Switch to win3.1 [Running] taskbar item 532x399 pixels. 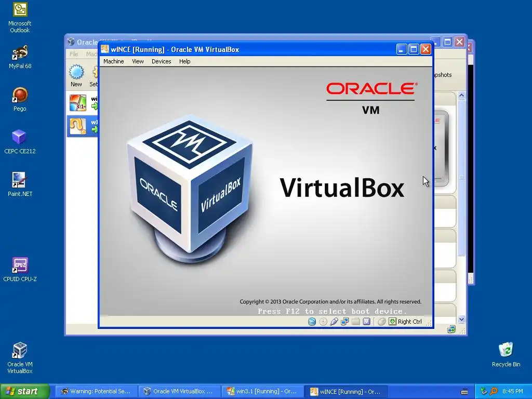coord(262,391)
